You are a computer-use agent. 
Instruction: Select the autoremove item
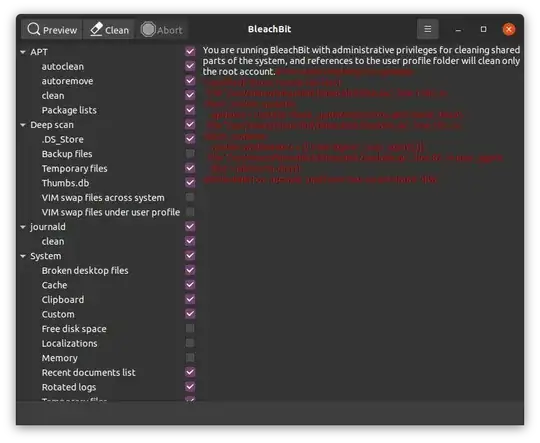pyautogui.click(x=68, y=81)
